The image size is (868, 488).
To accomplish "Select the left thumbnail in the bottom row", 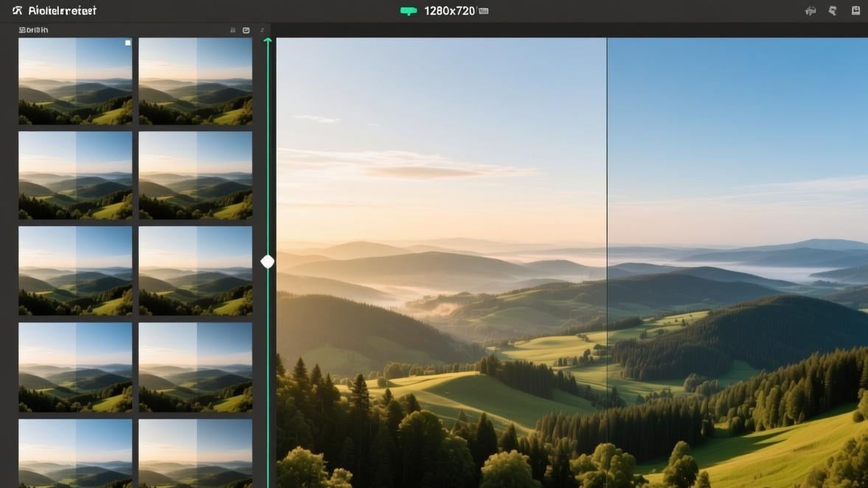I will [75, 453].
